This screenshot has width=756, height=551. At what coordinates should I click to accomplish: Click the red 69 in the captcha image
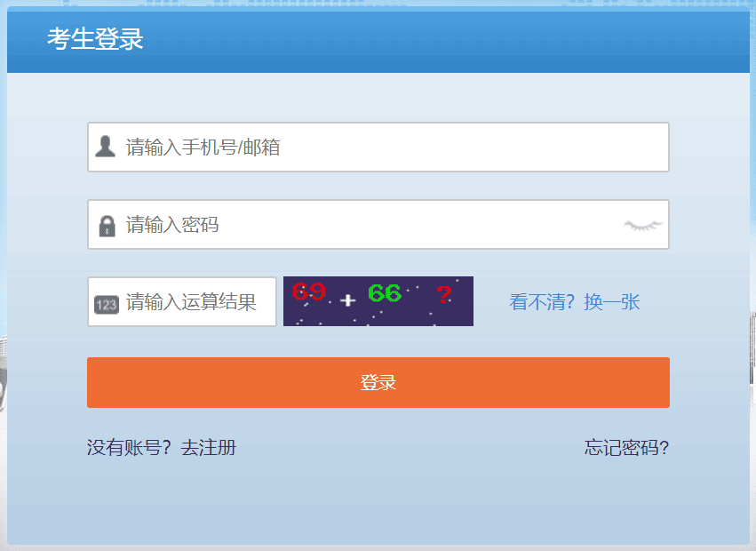(308, 291)
